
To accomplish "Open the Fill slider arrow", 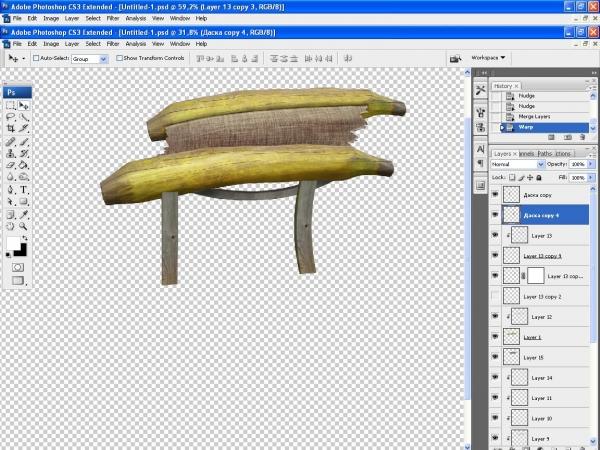I will pyautogui.click(x=591, y=178).
